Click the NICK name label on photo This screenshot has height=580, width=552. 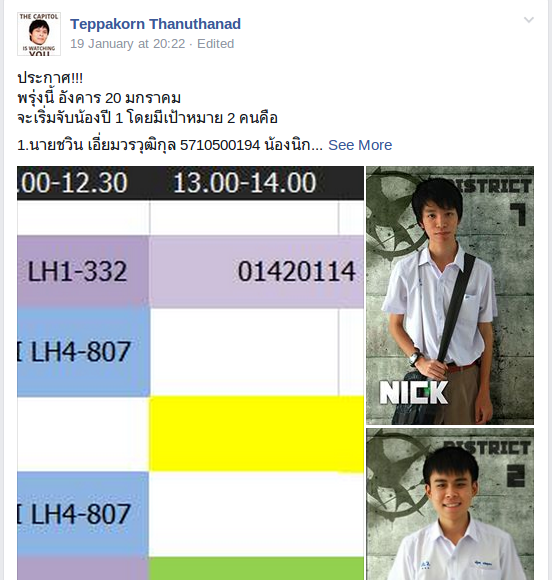click(x=414, y=392)
